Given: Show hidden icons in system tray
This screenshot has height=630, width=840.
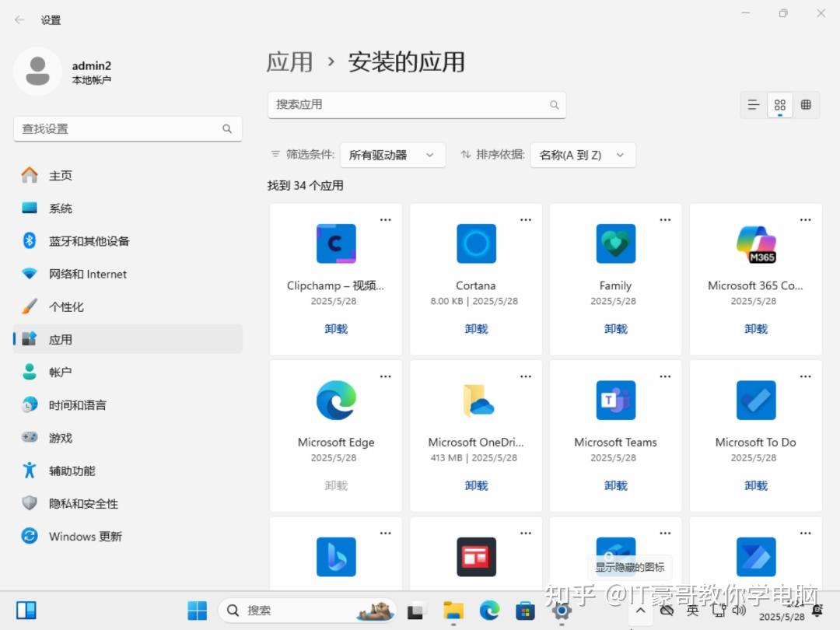Looking at the screenshot, I should click(640, 611).
